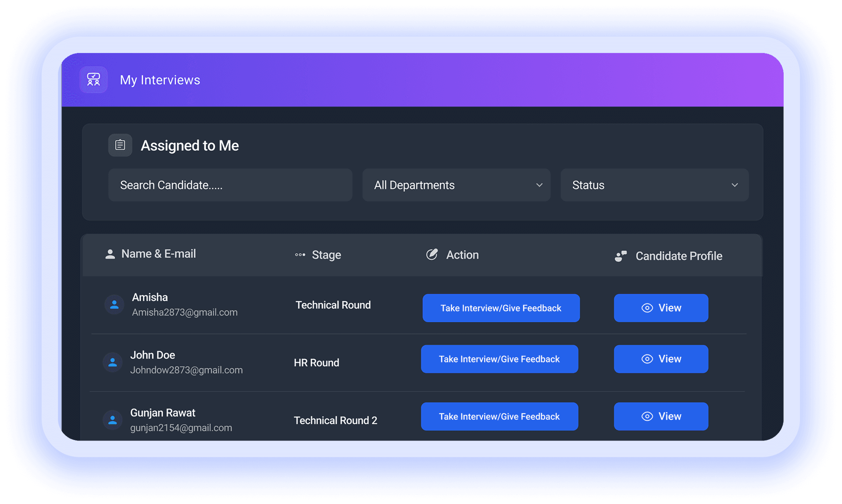Open the All Departments dropdown
This screenshot has width=842, height=504.
pyautogui.click(x=456, y=185)
